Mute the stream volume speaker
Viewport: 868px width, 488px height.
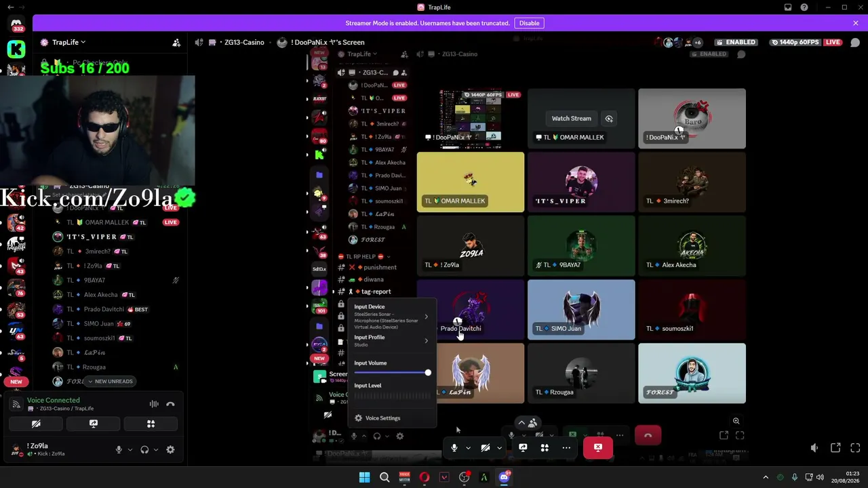pyautogui.click(x=814, y=448)
